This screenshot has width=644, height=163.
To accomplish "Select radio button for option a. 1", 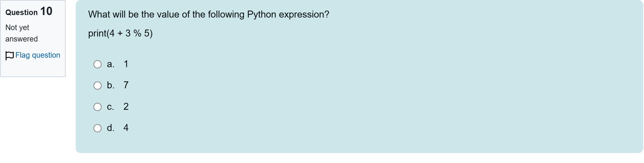I will (x=98, y=64).
